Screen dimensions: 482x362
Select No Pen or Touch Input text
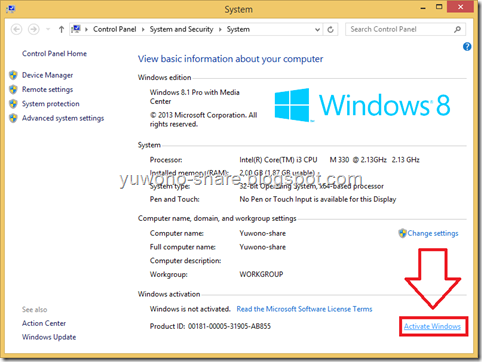(318, 199)
